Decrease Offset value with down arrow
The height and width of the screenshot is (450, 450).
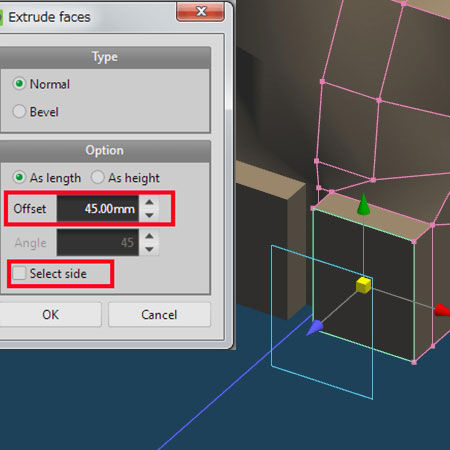click(149, 215)
